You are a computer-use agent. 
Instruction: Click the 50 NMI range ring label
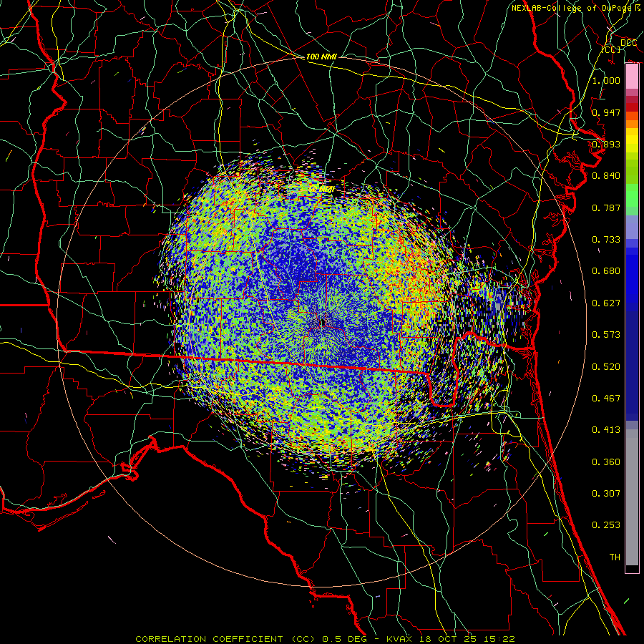coord(321,189)
